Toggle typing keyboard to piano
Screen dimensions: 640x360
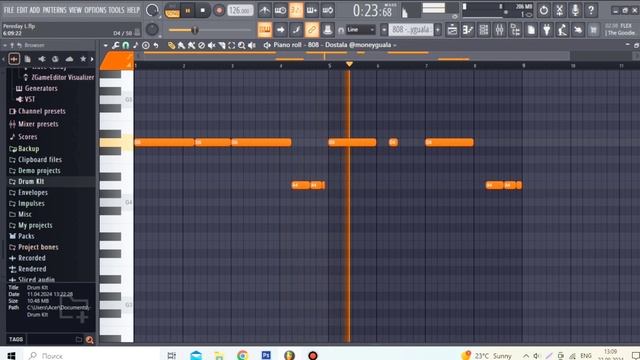(264, 30)
